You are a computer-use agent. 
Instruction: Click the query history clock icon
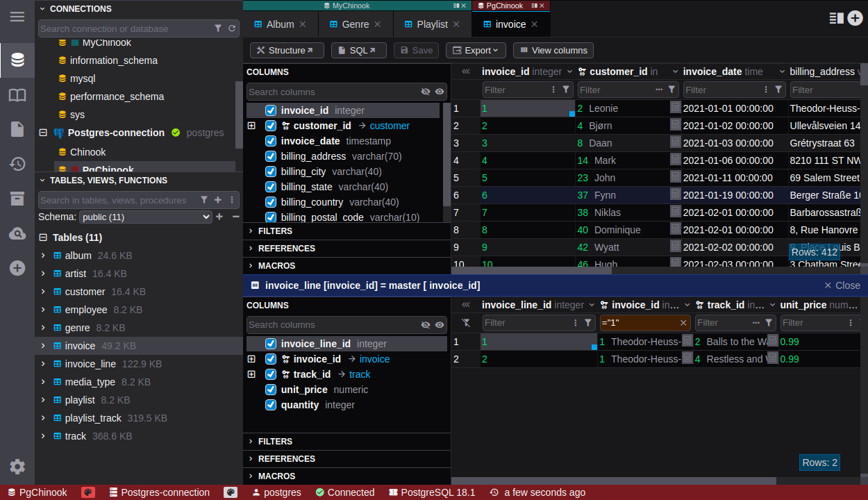pyautogui.click(x=17, y=164)
